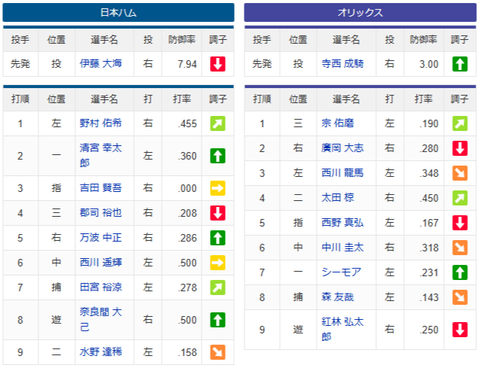The image size is (480, 368).
Task: Click the red down-arrow icon for 郡司 裕也
Action: coord(218,213)
